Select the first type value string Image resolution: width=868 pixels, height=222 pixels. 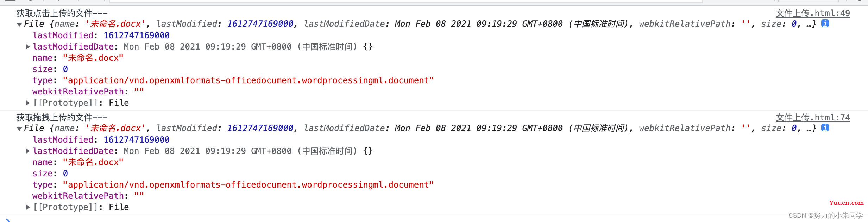248,80
